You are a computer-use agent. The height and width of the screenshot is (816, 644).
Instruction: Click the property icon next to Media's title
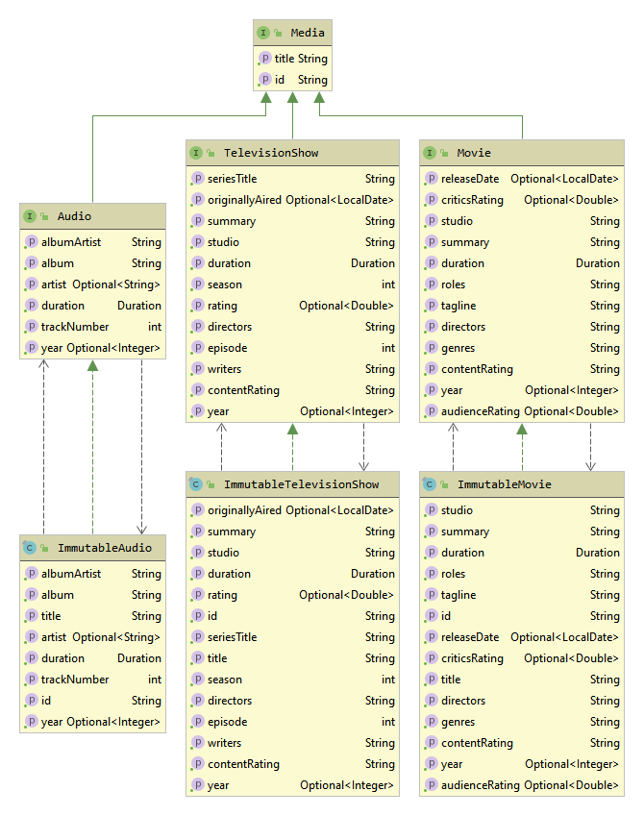click(265, 59)
